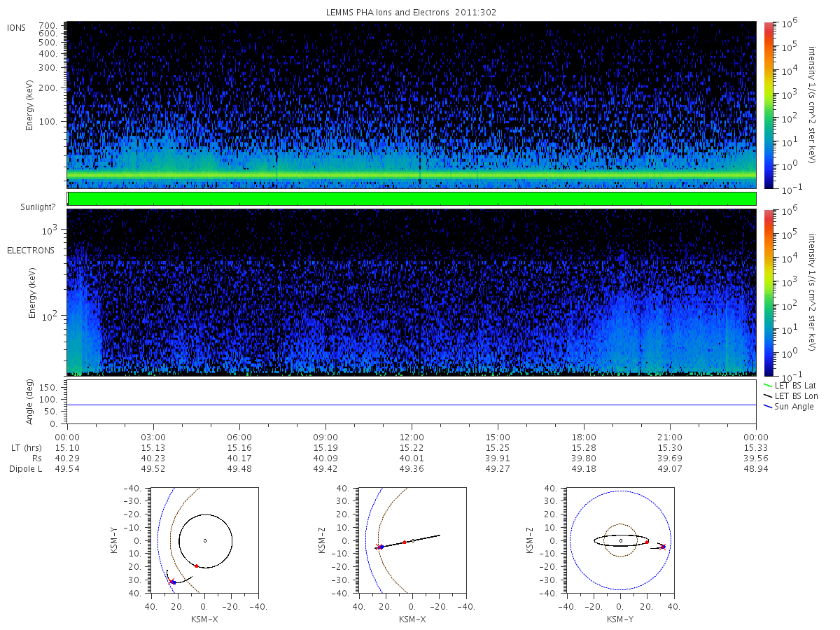Screen dimensions: 840x630
Task: Click the electrons intensity color scale bar
Action: click(x=767, y=292)
